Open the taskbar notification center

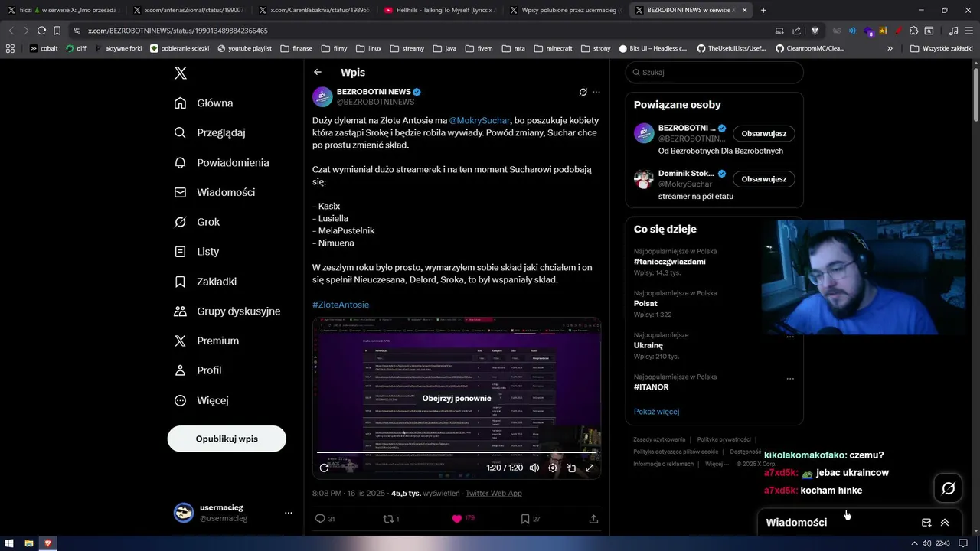pos(963,543)
